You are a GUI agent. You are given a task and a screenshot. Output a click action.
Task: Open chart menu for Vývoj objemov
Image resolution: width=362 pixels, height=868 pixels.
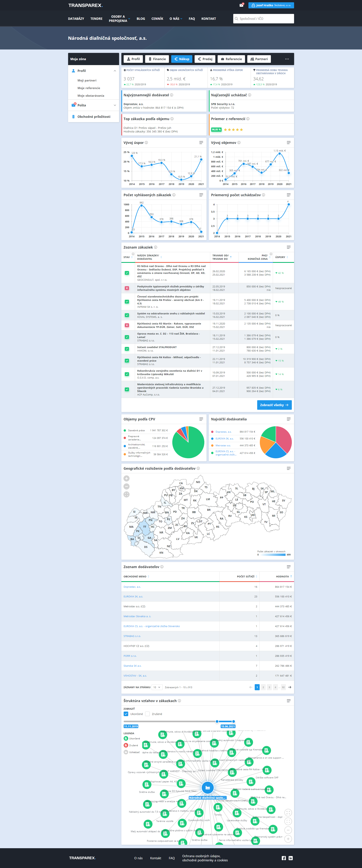[x=289, y=143]
